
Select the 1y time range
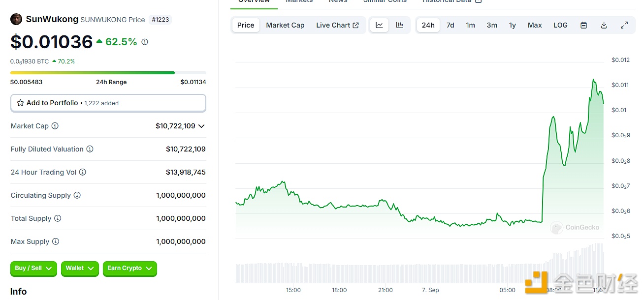click(x=513, y=25)
